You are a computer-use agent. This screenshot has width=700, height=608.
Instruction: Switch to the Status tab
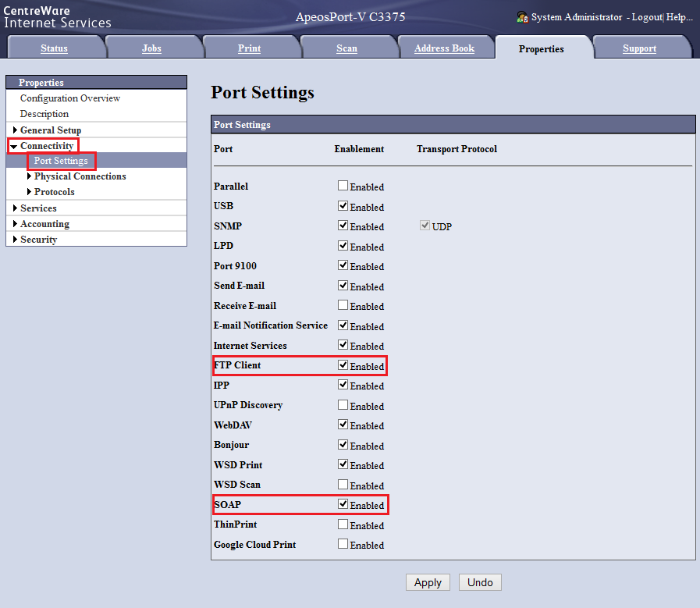coord(54,48)
